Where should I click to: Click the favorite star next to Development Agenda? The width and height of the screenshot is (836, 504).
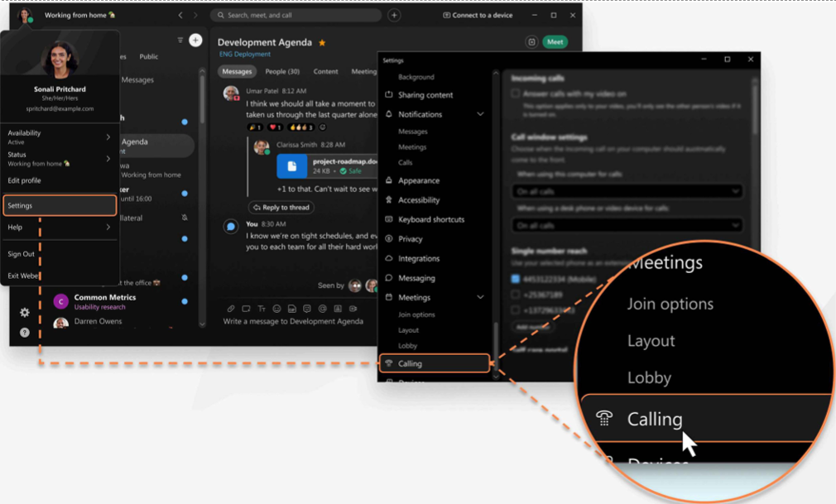pos(322,43)
